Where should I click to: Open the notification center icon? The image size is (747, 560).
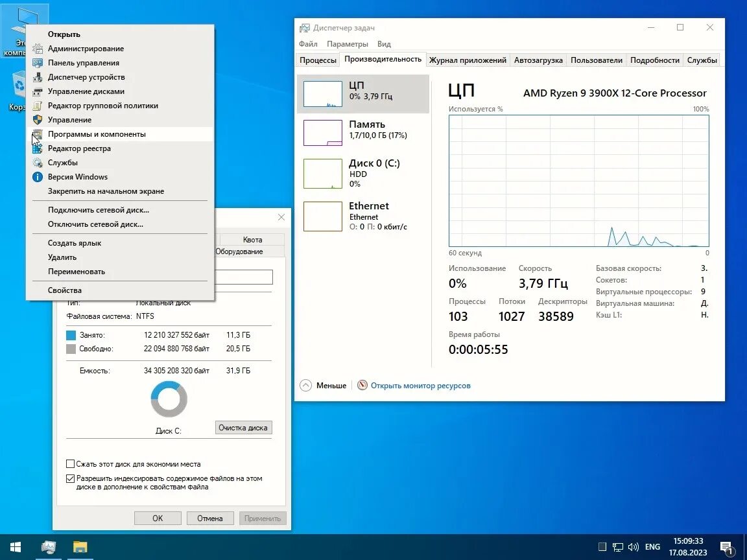726,548
